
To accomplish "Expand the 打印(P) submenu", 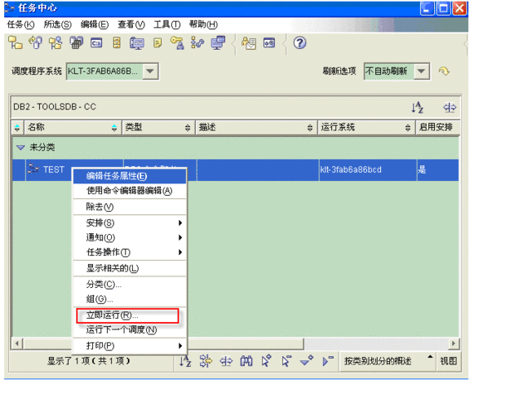I will [129, 346].
